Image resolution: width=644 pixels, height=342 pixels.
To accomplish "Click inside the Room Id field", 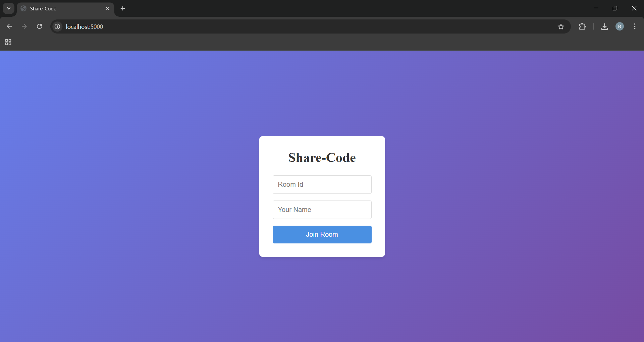I will tap(322, 184).
